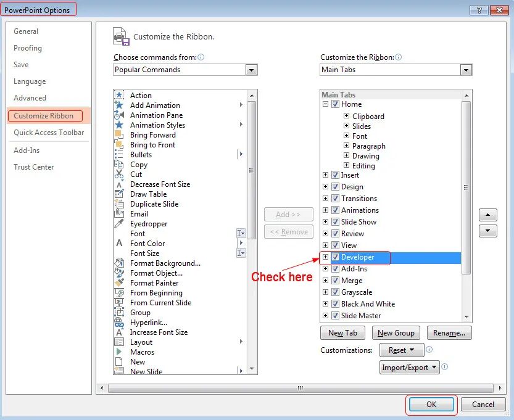
Task: Open the Popular Commands dropdown
Action: 251,70
